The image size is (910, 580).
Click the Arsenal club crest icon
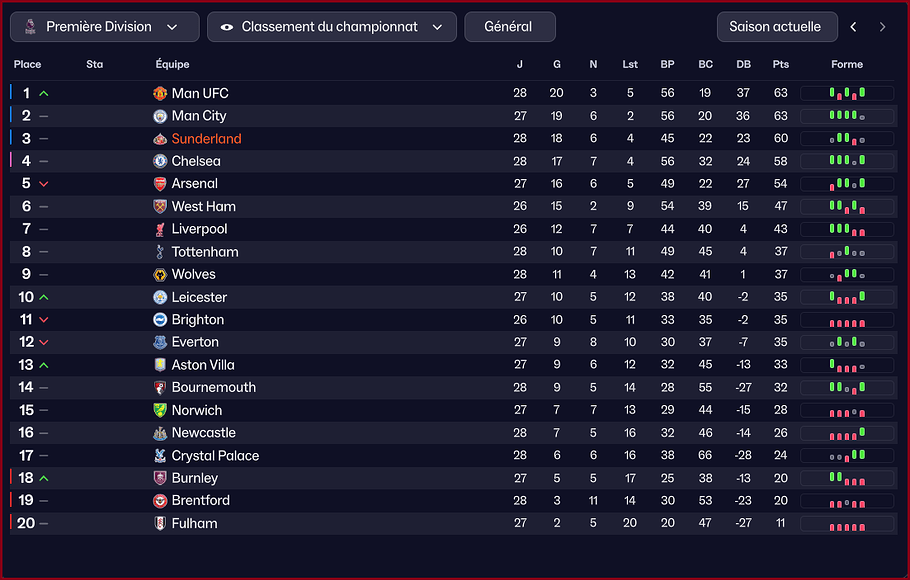159,184
